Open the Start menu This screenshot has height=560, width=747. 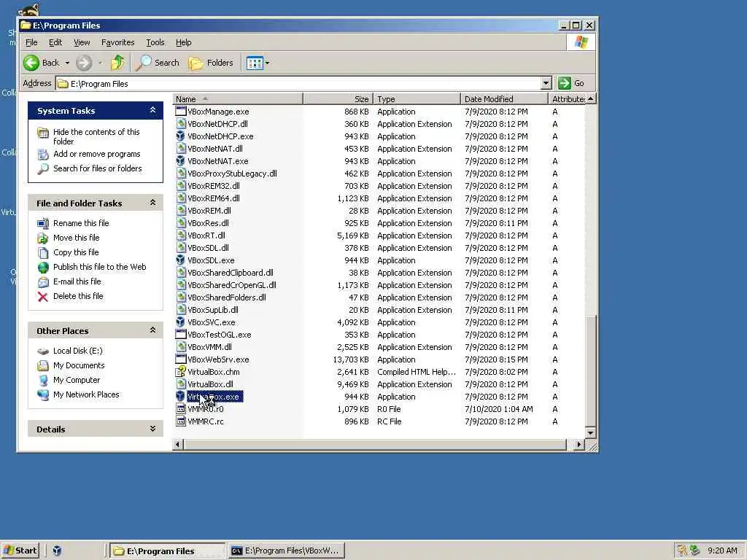pos(20,551)
